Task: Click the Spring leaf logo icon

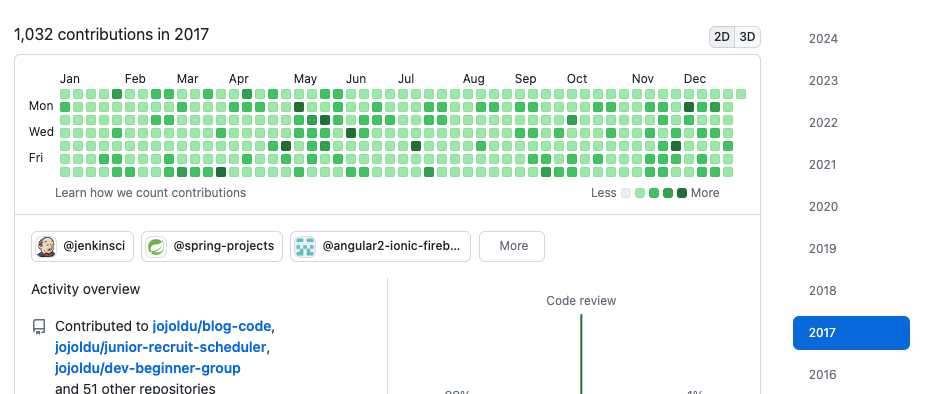Action: (x=156, y=246)
